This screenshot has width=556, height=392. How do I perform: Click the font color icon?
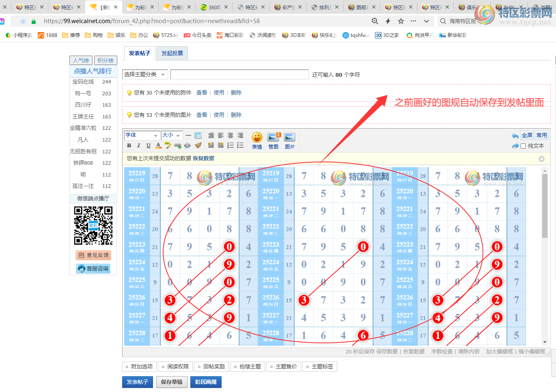tap(158, 145)
